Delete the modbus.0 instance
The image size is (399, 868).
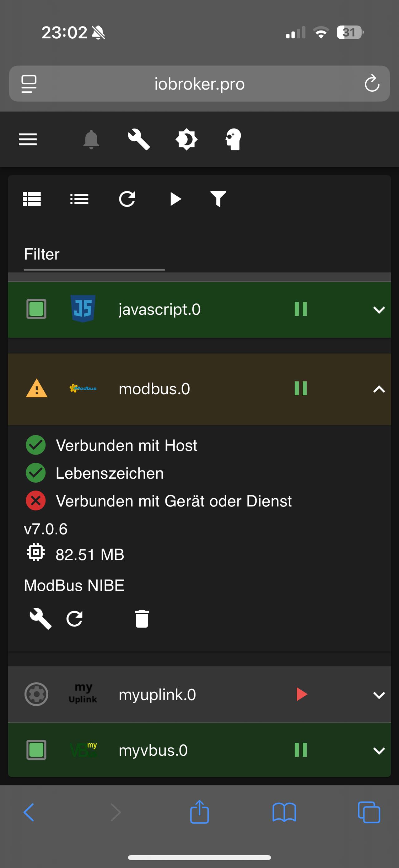tap(142, 619)
